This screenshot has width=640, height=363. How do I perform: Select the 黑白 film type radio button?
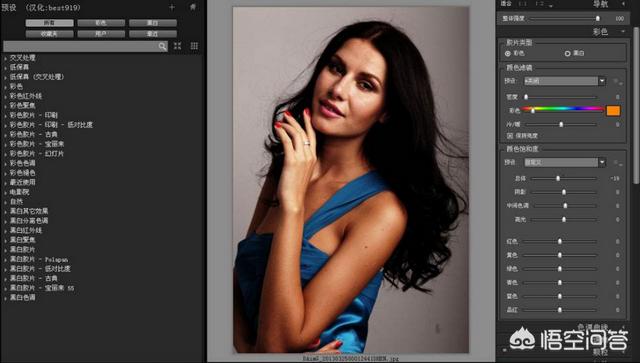pos(567,53)
